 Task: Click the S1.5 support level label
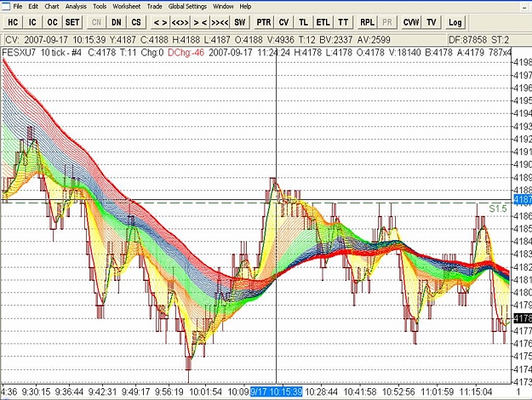[x=498, y=209]
